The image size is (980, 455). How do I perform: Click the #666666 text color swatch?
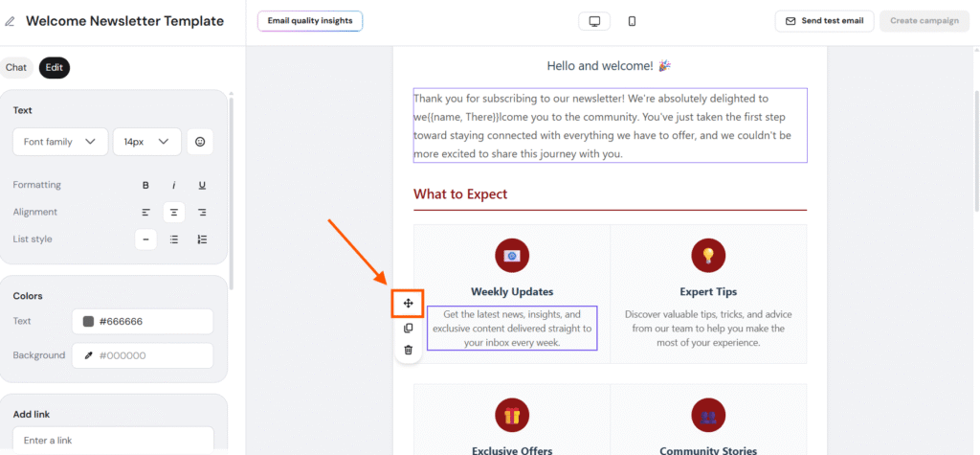coord(89,322)
